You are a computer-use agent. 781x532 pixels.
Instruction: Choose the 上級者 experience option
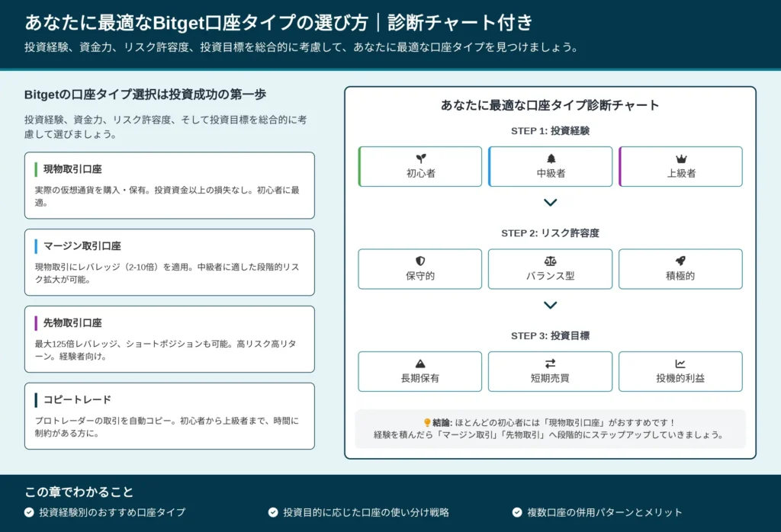[x=680, y=167]
